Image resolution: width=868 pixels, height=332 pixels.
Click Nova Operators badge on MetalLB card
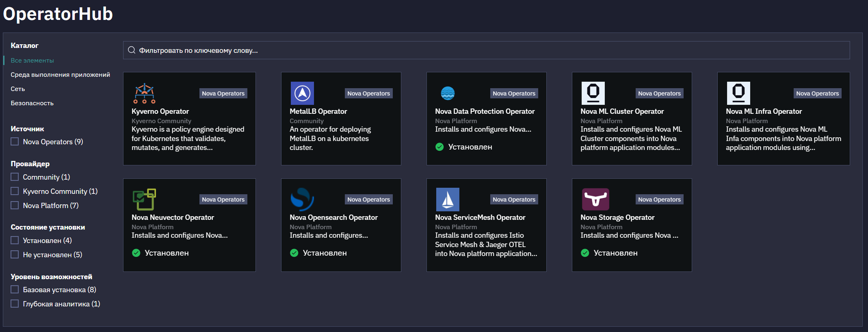click(368, 93)
